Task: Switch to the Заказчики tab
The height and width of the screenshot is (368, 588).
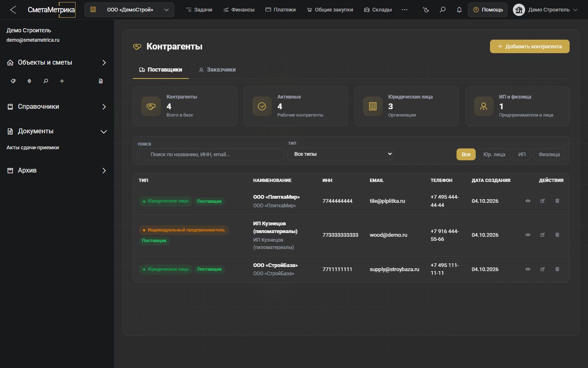Action: [x=217, y=70]
